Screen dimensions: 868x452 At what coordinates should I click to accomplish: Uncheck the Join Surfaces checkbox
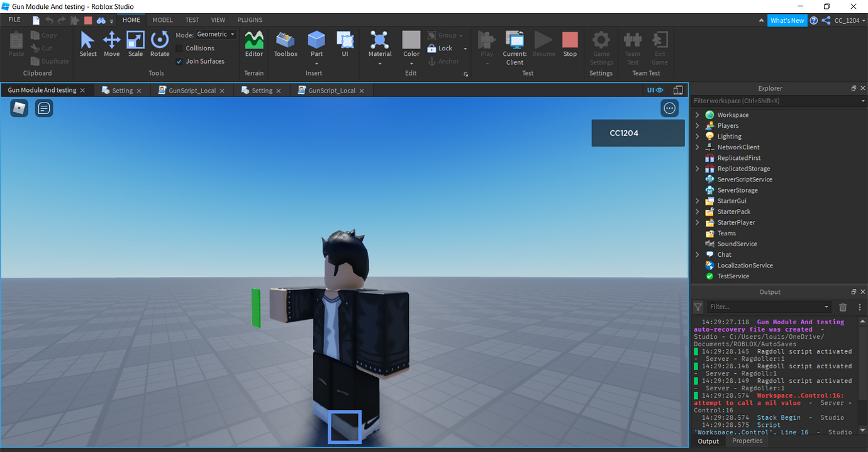click(x=179, y=61)
